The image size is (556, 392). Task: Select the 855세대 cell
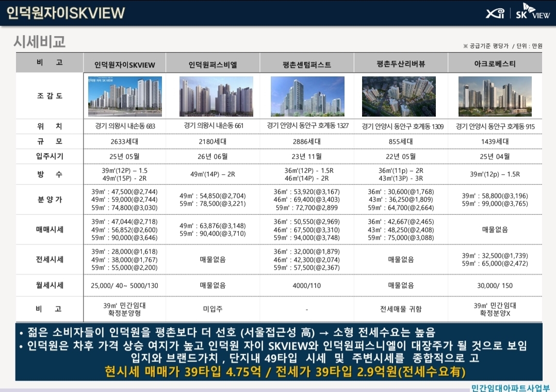click(x=401, y=141)
